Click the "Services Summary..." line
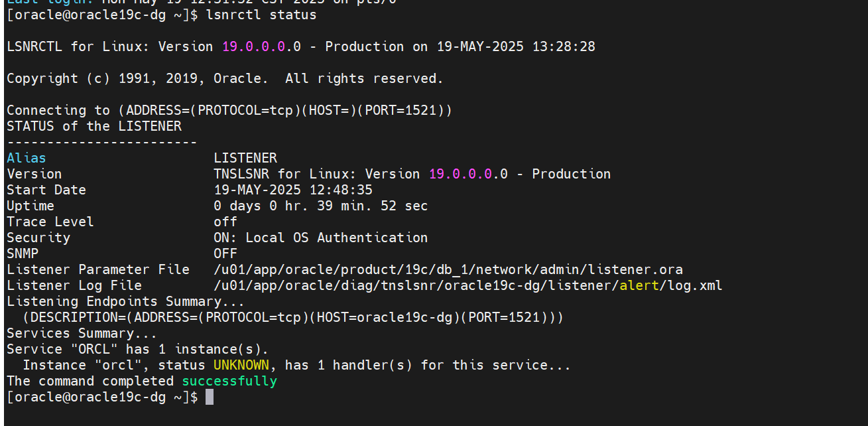Screen dimensions: 868x426 pyautogui.click(x=82, y=333)
